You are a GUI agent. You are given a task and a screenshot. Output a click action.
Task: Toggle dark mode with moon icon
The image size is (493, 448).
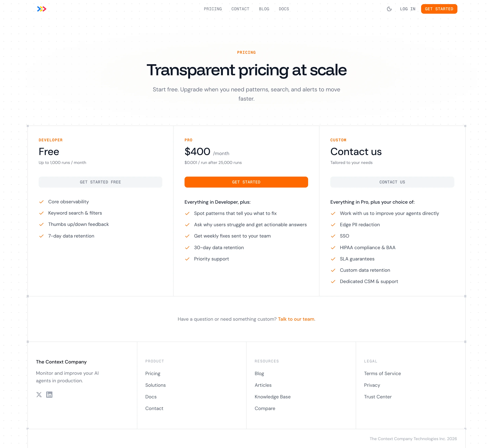coord(389,9)
